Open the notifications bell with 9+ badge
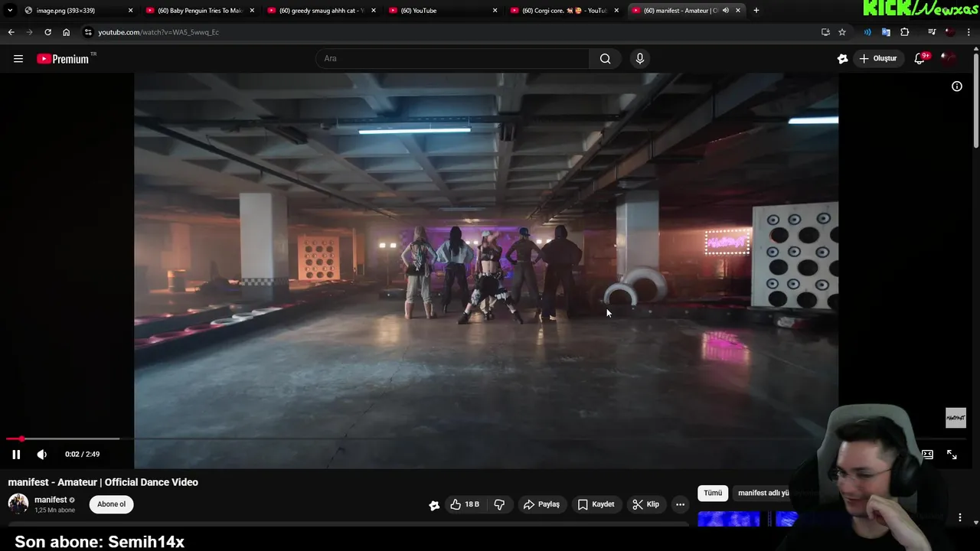 point(921,59)
